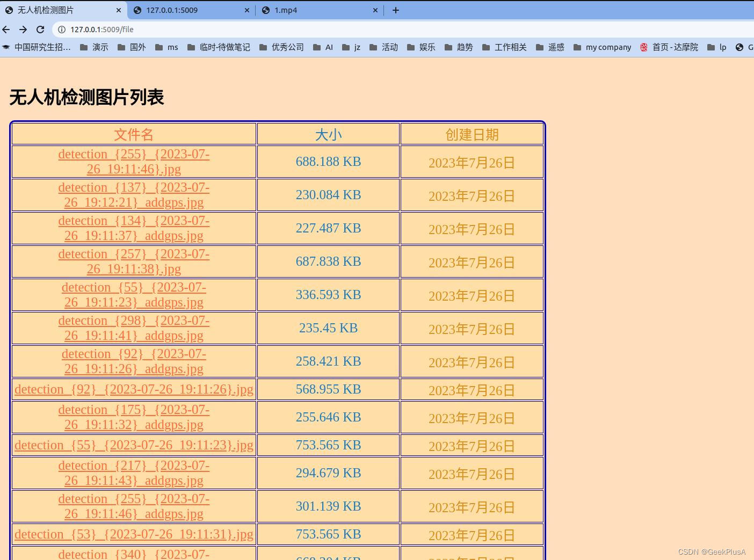
Task: Click the 301.139 KB size cell
Action: (328, 506)
